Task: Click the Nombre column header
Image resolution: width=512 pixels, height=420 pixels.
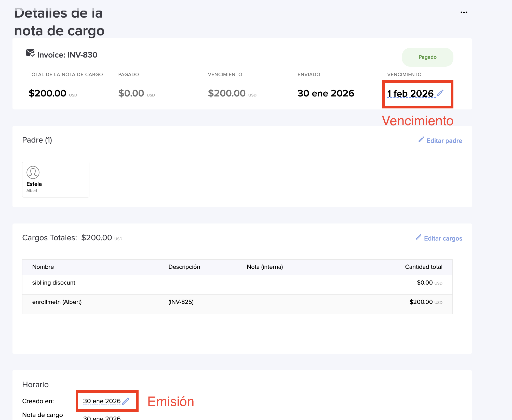Action: coord(43,267)
